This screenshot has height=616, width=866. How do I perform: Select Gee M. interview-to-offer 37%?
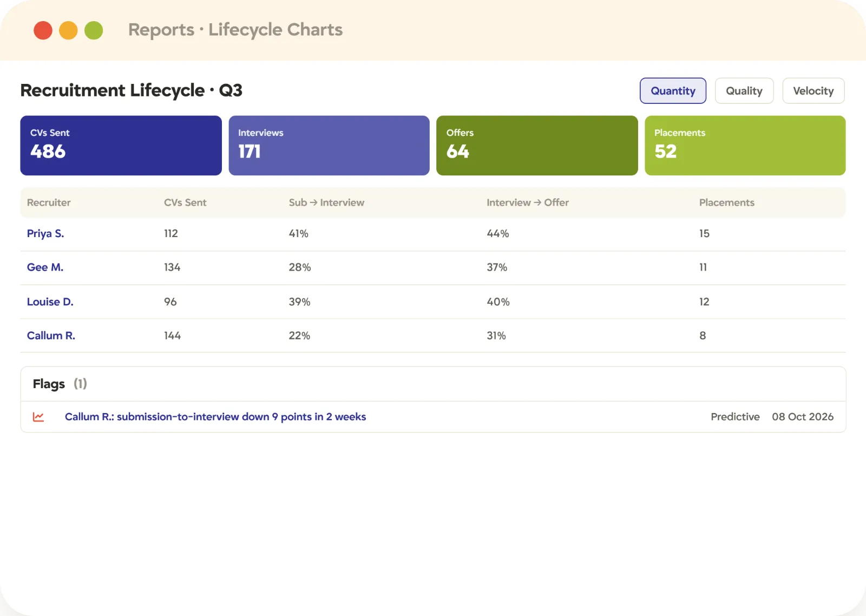pos(497,267)
